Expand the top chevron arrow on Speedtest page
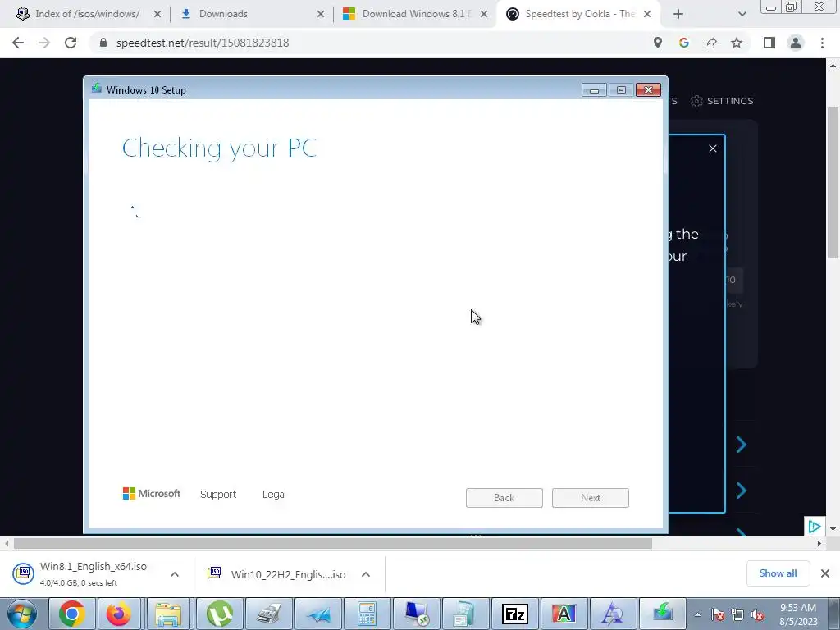The height and width of the screenshot is (630, 840). (x=742, y=444)
